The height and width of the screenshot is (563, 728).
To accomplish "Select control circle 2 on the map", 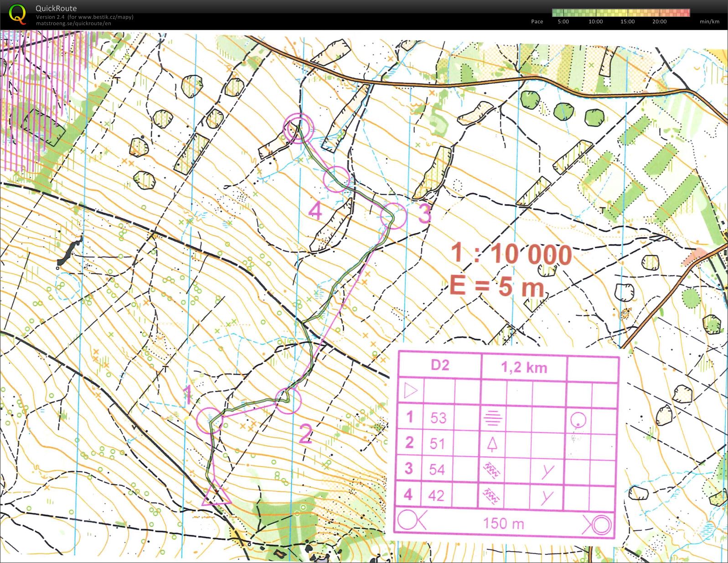I will [x=288, y=401].
